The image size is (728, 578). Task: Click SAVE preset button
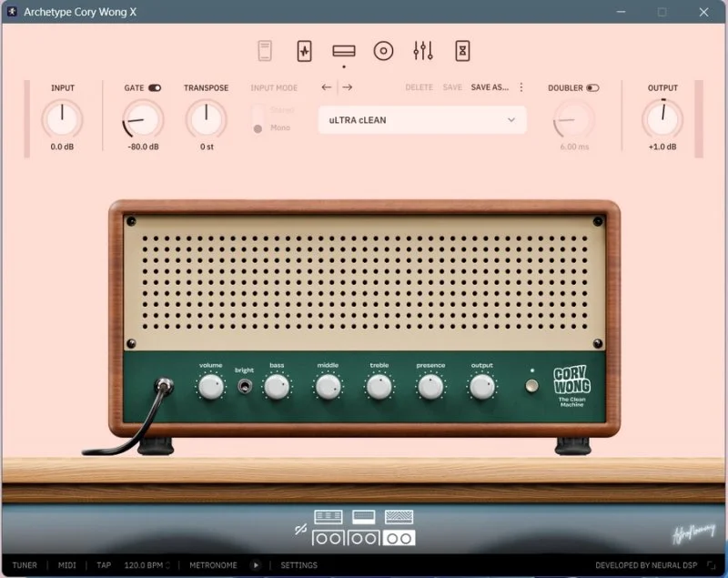tap(452, 87)
